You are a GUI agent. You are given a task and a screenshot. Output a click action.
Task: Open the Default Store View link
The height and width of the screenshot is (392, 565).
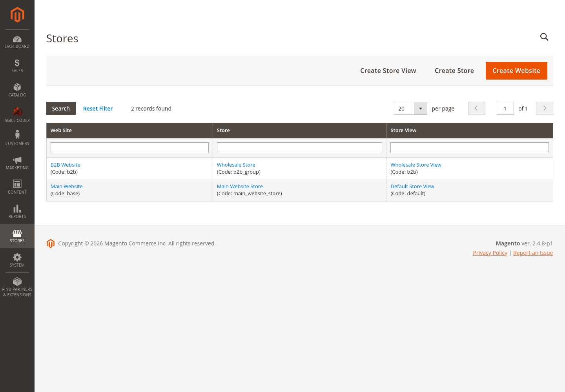(x=412, y=187)
